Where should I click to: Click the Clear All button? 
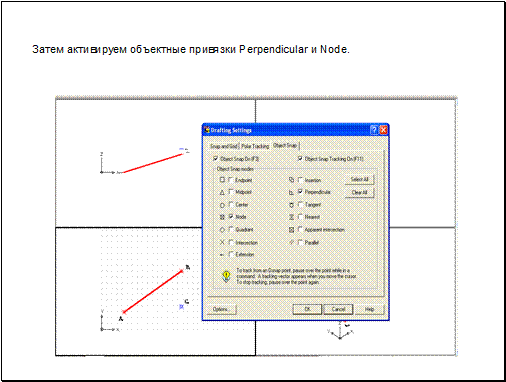[x=359, y=192]
